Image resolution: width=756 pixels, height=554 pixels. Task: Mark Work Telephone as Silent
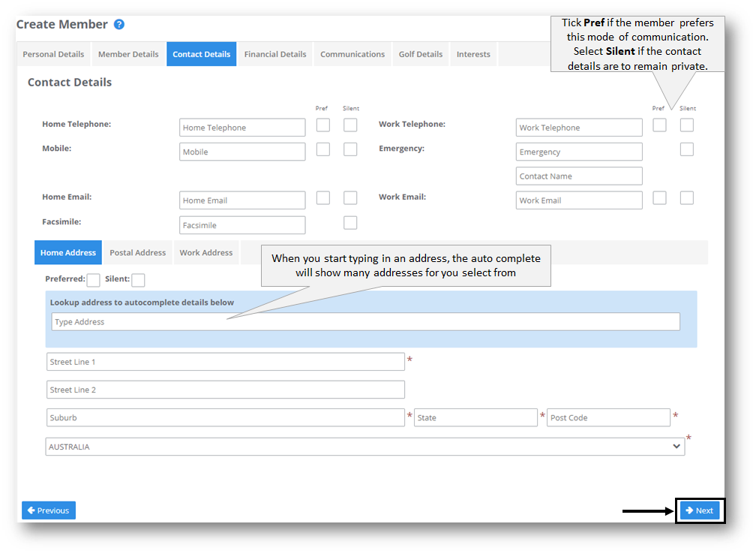click(x=686, y=125)
